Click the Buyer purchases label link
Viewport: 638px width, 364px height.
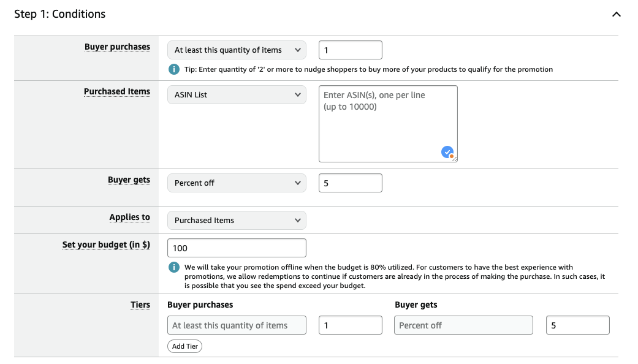point(117,47)
